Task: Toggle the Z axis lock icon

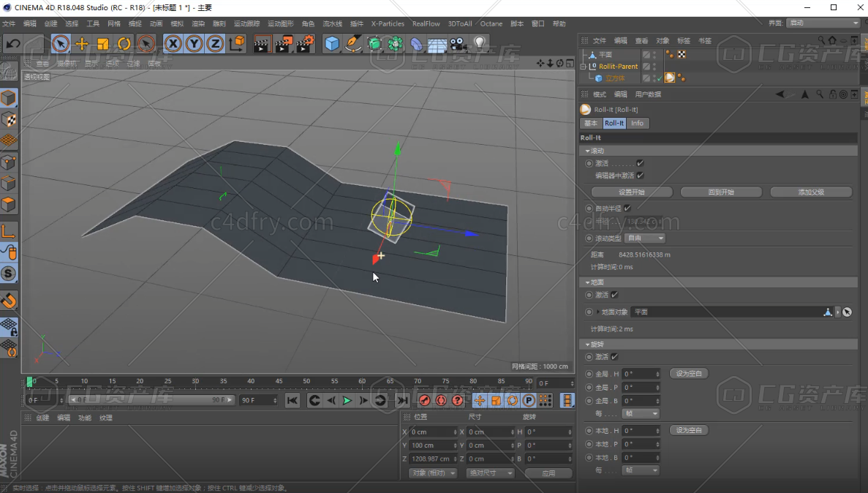Action: point(215,44)
